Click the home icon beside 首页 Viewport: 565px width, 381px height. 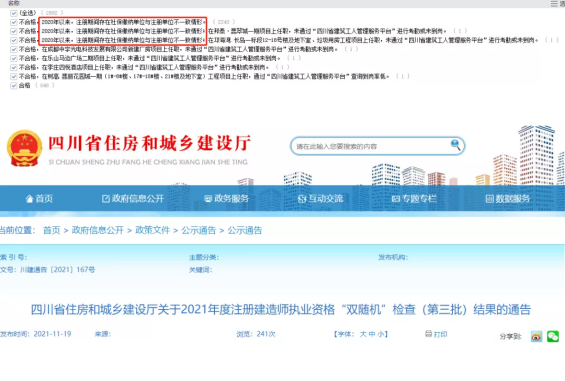pyautogui.click(x=30, y=199)
